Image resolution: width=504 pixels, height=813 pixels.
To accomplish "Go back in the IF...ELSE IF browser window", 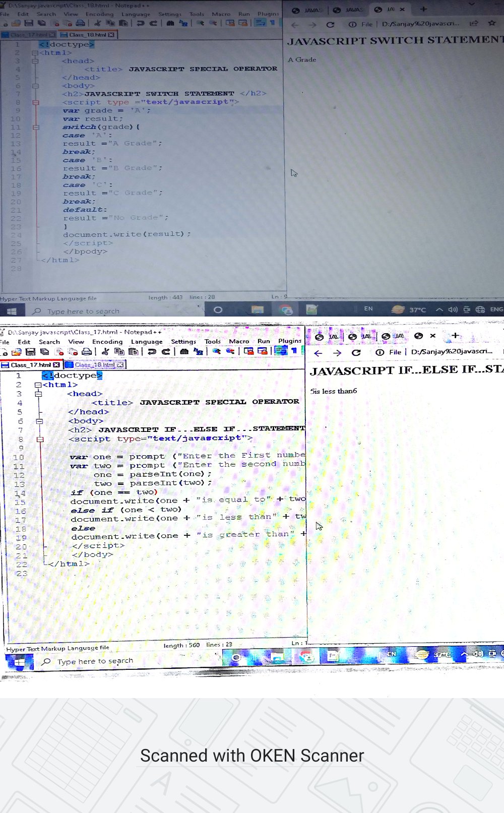I will click(318, 353).
